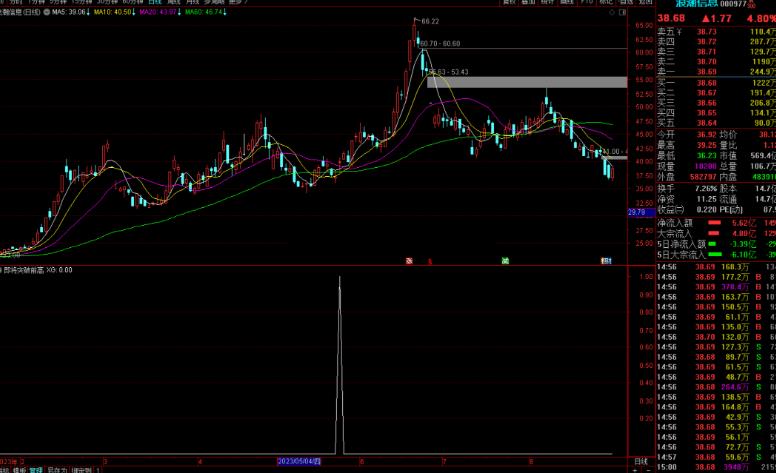Click the down arrow after MA60 value
The height and width of the screenshot is (473, 776).
225,12
